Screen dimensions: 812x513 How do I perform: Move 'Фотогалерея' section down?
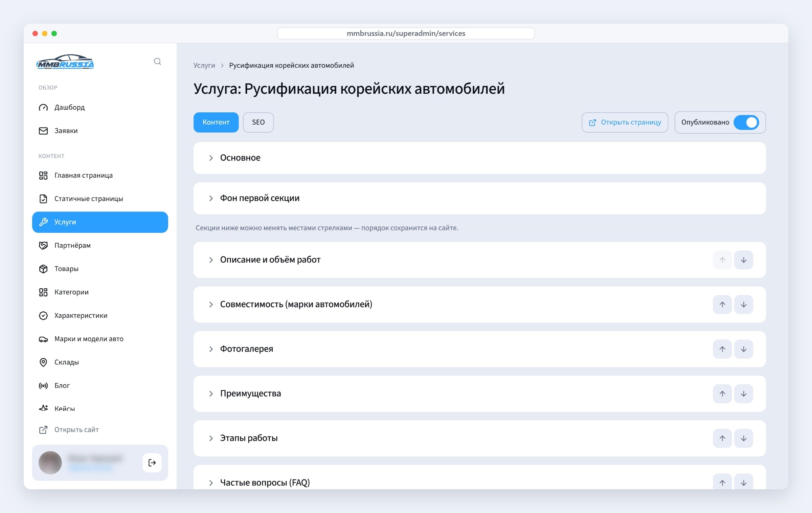[744, 349]
